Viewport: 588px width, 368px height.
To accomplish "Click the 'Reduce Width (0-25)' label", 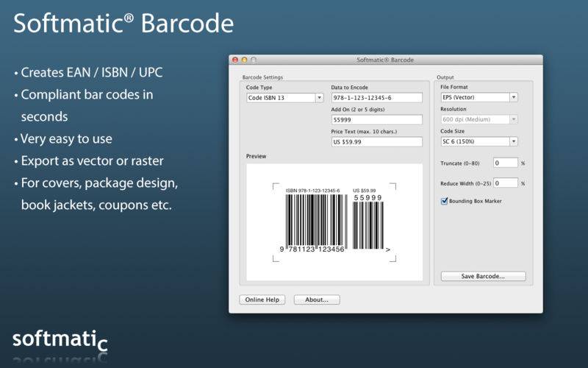I will [465, 183].
